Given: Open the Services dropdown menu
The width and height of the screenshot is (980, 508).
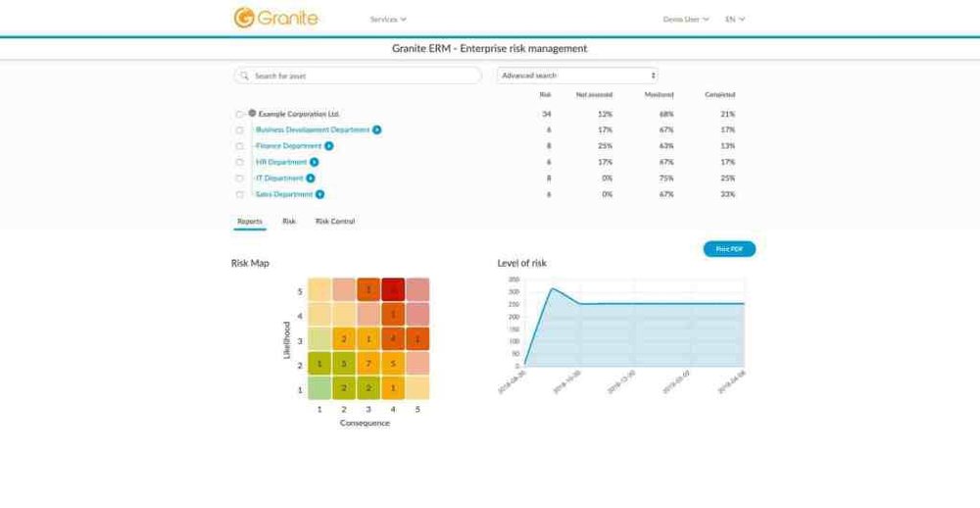Looking at the screenshot, I should [x=388, y=20].
